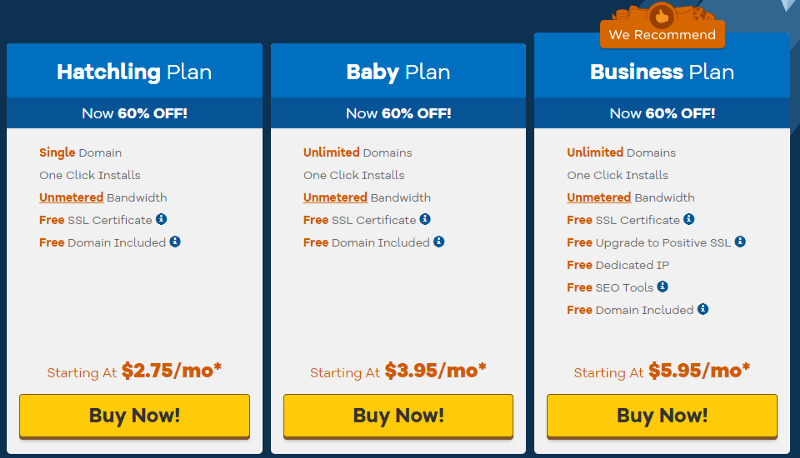Click info icon beside Baby Free Domain Included

[x=439, y=241]
